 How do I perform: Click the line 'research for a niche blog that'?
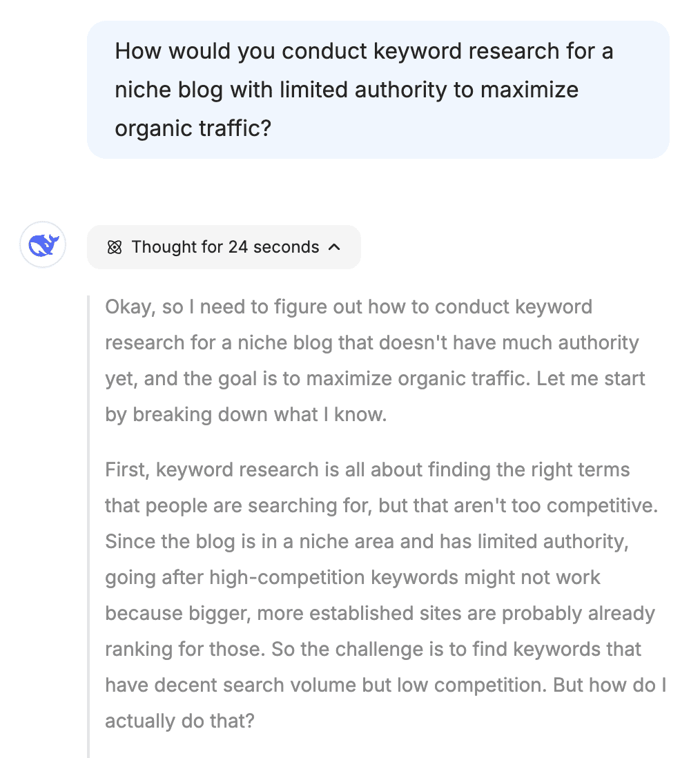tap(372, 343)
